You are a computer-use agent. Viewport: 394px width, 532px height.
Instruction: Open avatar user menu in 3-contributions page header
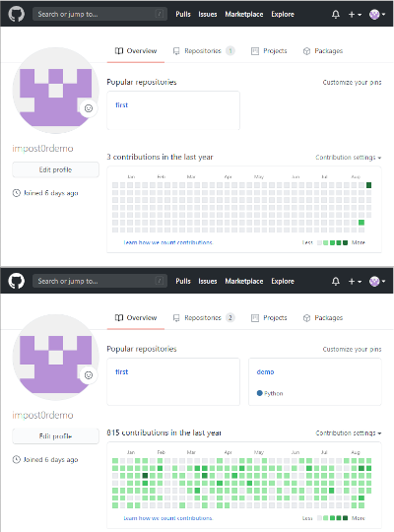pos(377,14)
